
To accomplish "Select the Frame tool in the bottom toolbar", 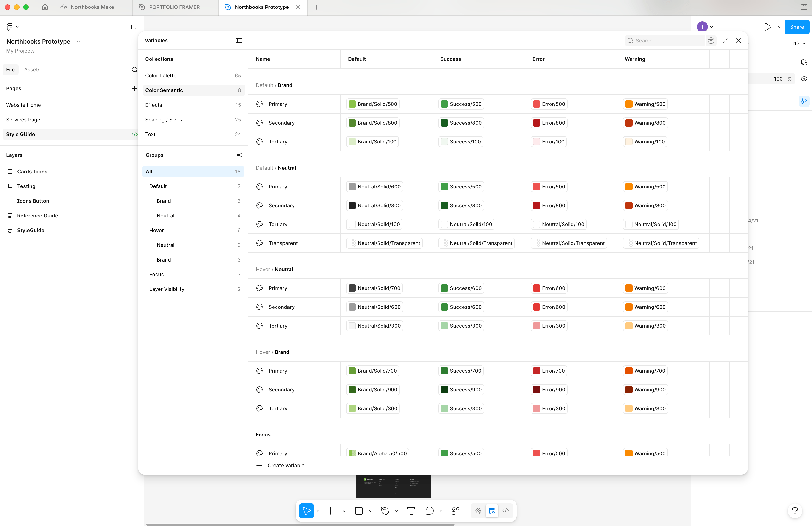I will coord(332,511).
